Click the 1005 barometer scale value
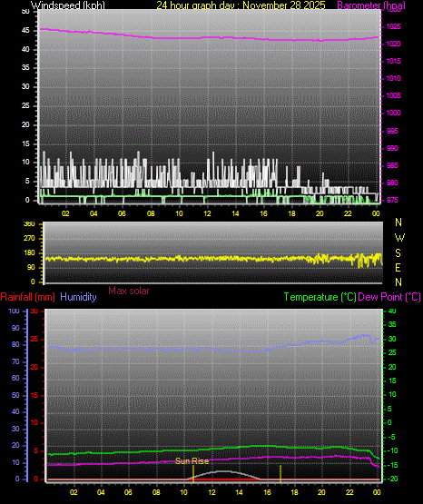 393,95
